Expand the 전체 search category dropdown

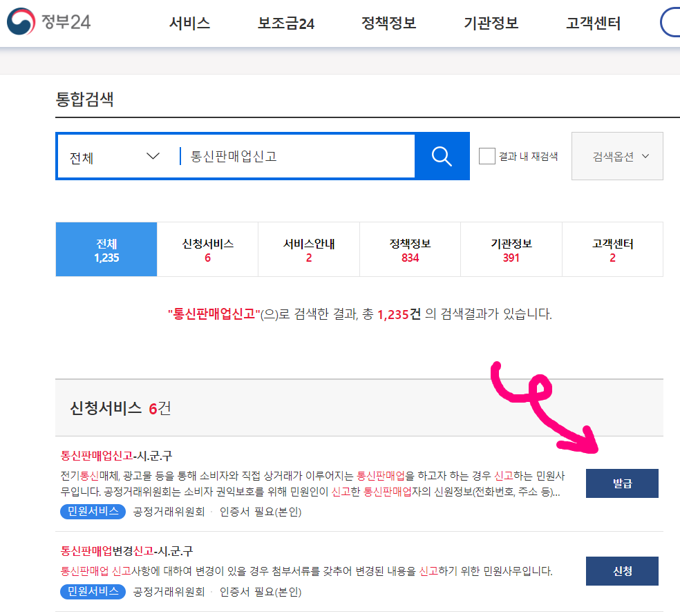[115, 157]
